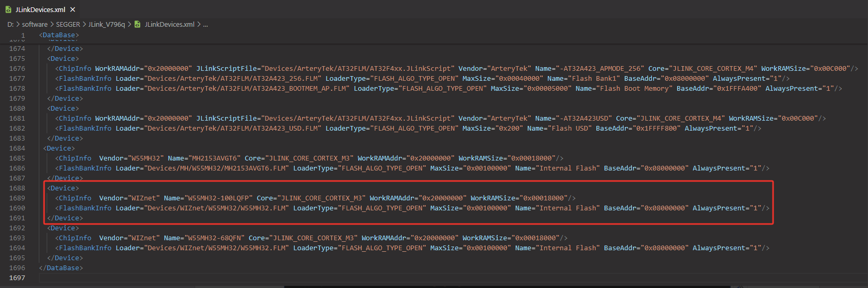The image size is (868, 288).
Task: Click the JLinkDevices.xml breadcrumb file name
Action: (x=169, y=24)
